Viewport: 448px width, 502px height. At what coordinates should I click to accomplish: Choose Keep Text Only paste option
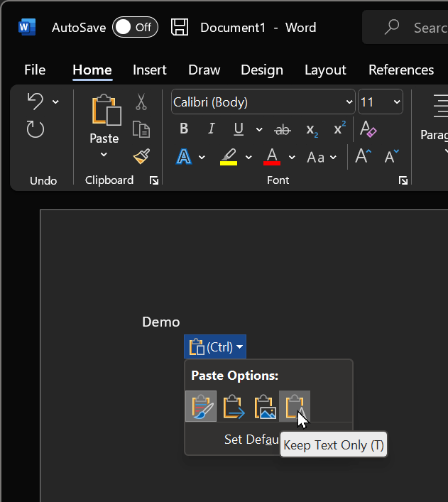(x=295, y=407)
